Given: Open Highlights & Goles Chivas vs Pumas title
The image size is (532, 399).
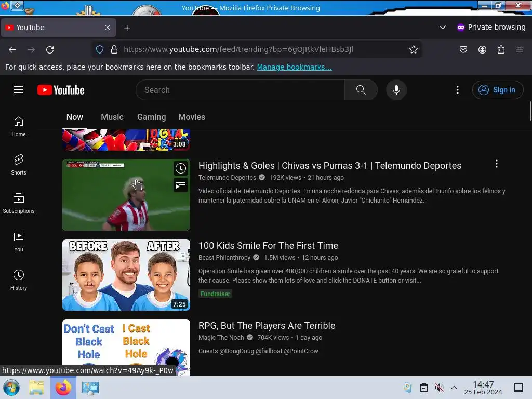Looking at the screenshot, I should 330,166.
